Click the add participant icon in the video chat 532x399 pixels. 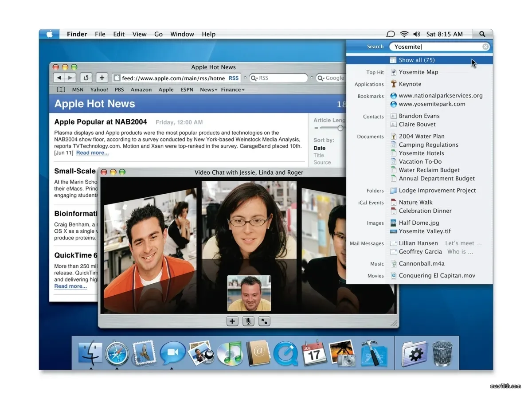pyautogui.click(x=232, y=321)
